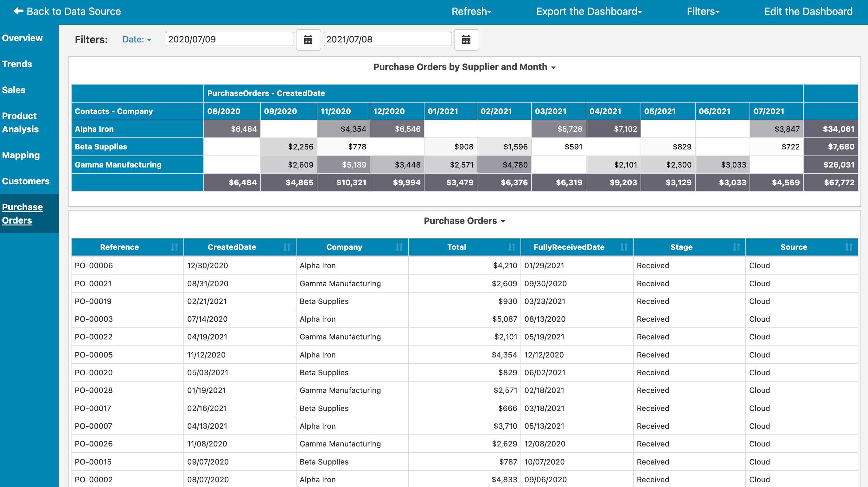Sort by Total column arrows
The height and width of the screenshot is (487, 868).
click(512, 247)
